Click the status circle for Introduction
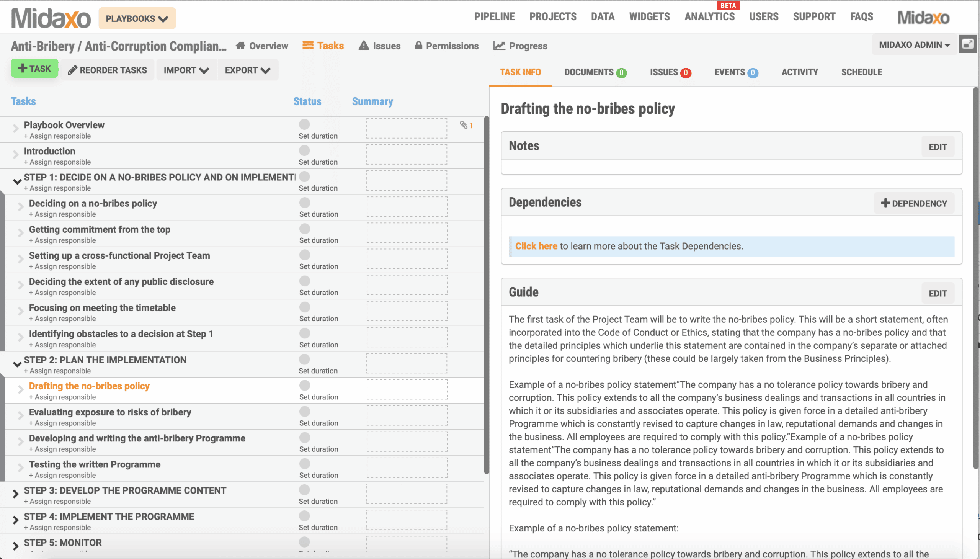 [x=304, y=150]
